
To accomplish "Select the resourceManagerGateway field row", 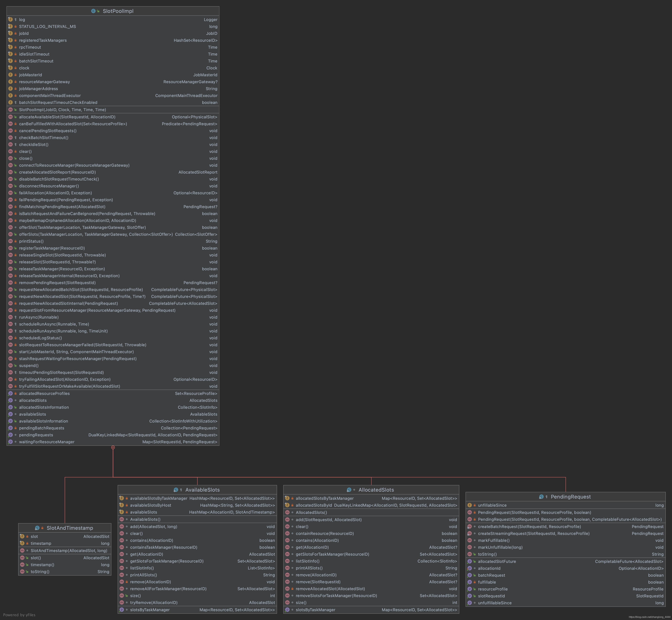I will (x=113, y=82).
